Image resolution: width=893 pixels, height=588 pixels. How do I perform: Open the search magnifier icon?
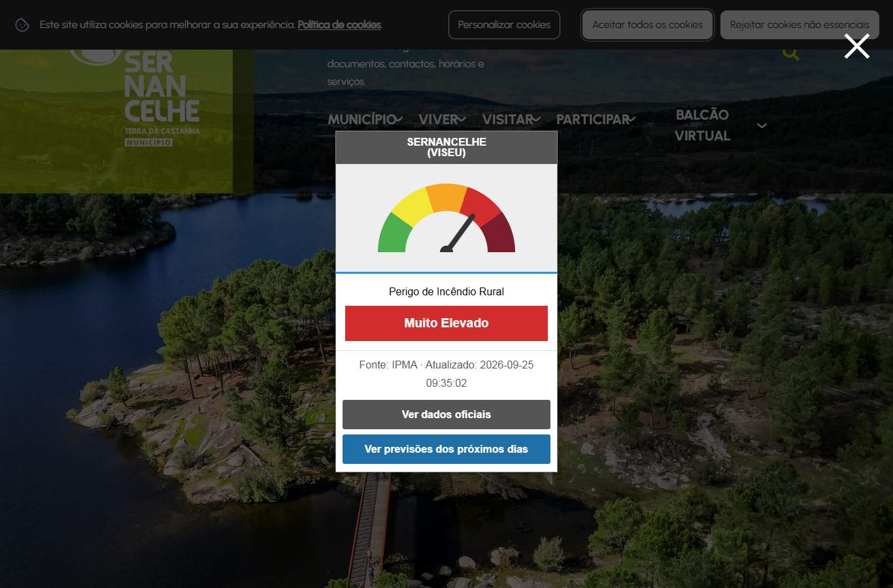(790, 54)
